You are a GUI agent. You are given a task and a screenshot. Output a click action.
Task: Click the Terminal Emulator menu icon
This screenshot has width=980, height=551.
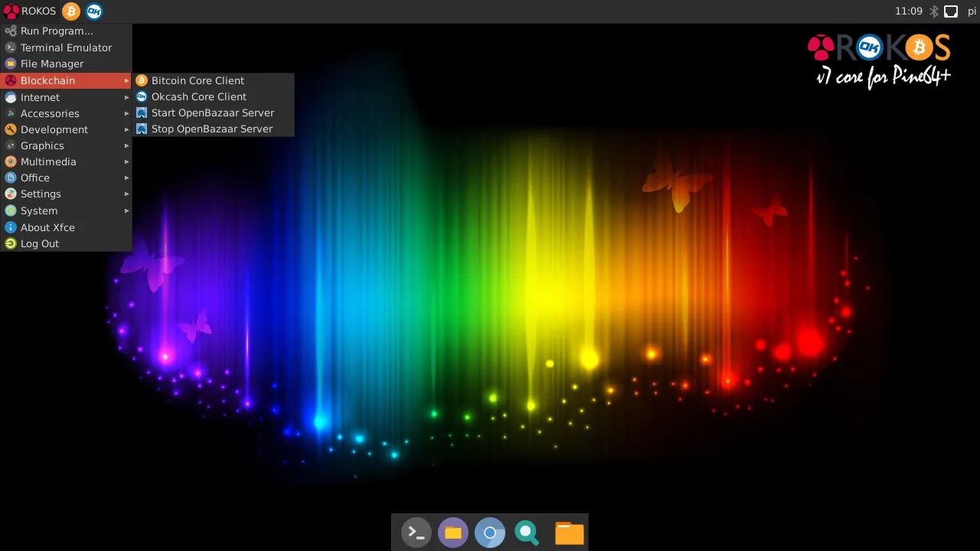(11, 47)
